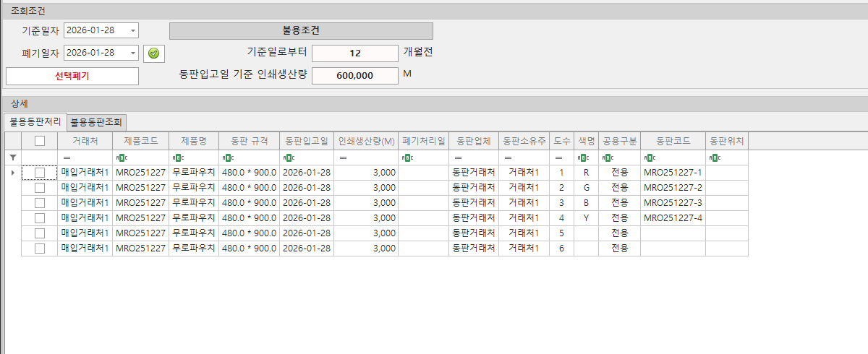Sort by the 제품코드 column header

click(140, 141)
